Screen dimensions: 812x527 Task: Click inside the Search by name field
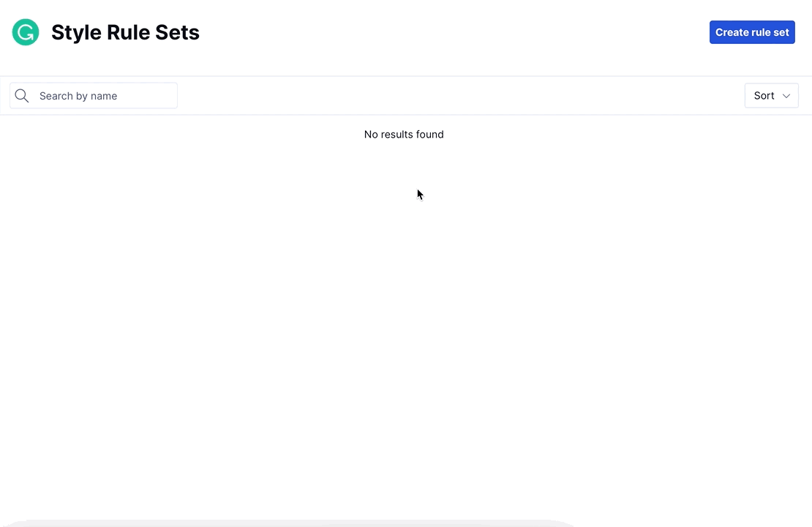point(102,96)
